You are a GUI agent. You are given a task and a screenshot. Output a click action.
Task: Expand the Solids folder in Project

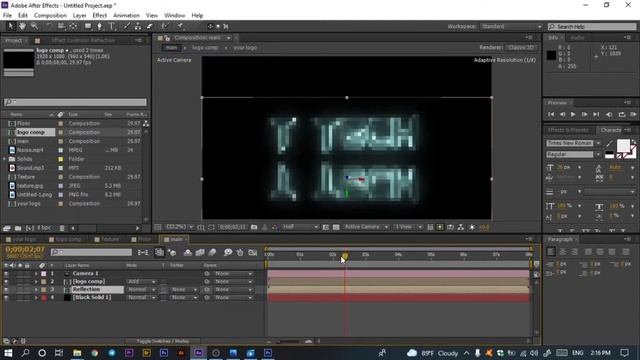point(5,159)
